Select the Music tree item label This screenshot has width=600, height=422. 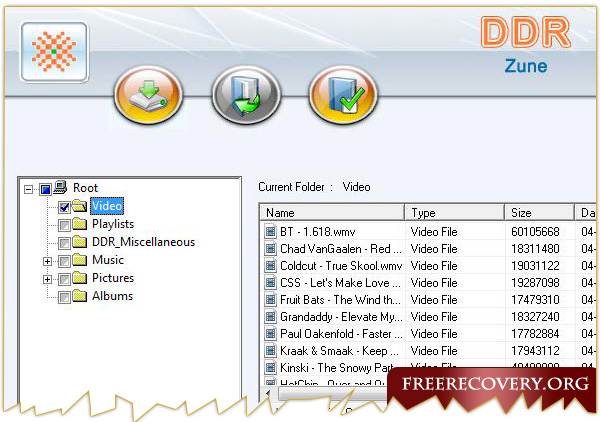click(x=108, y=260)
